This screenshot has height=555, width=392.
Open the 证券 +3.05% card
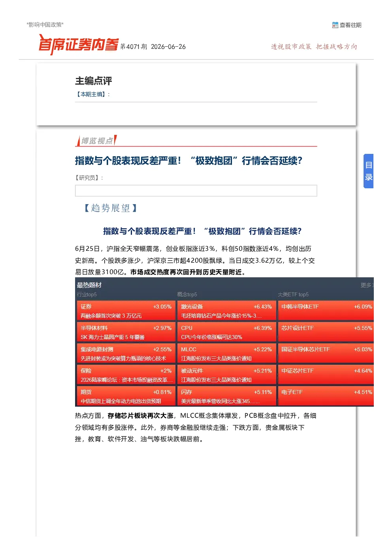(x=126, y=311)
